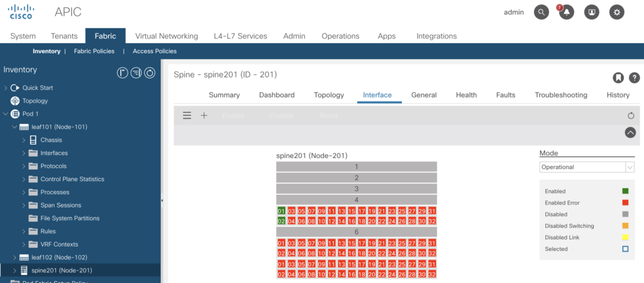
Task: Switch to the Faults tab
Action: pos(506,95)
